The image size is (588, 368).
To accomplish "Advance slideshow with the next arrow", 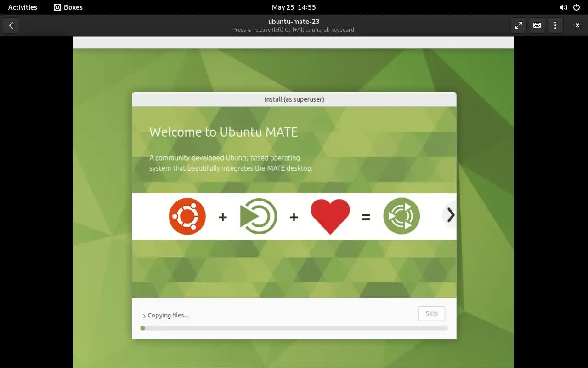I will pyautogui.click(x=451, y=215).
